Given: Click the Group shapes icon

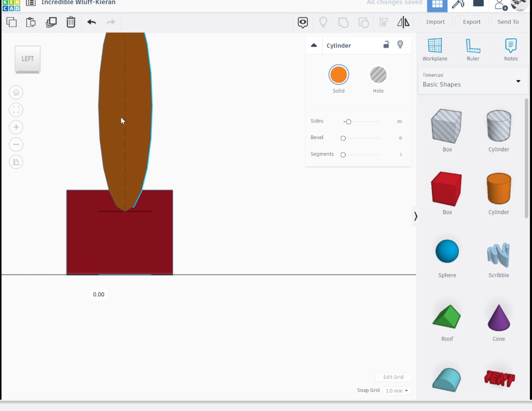Looking at the screenshot, I should (x=344, y=22).
